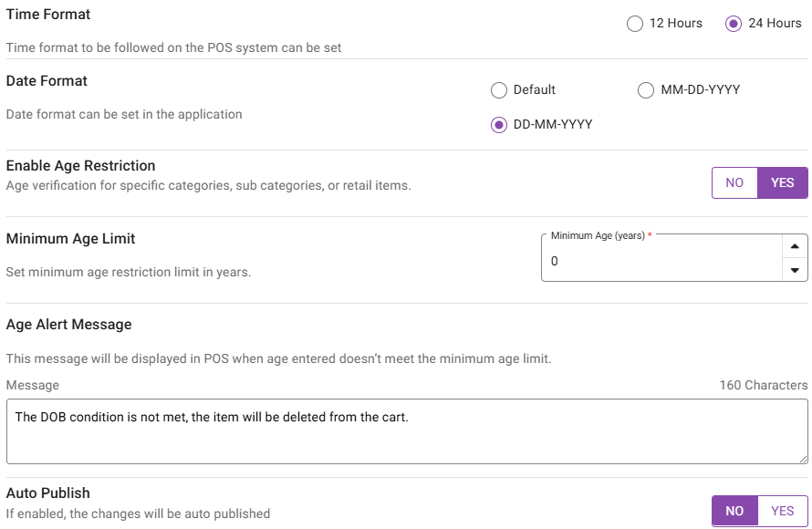Screen dimensions: 812x529
Task: Click the Auto Publish heading
Action: click(48, 493)
